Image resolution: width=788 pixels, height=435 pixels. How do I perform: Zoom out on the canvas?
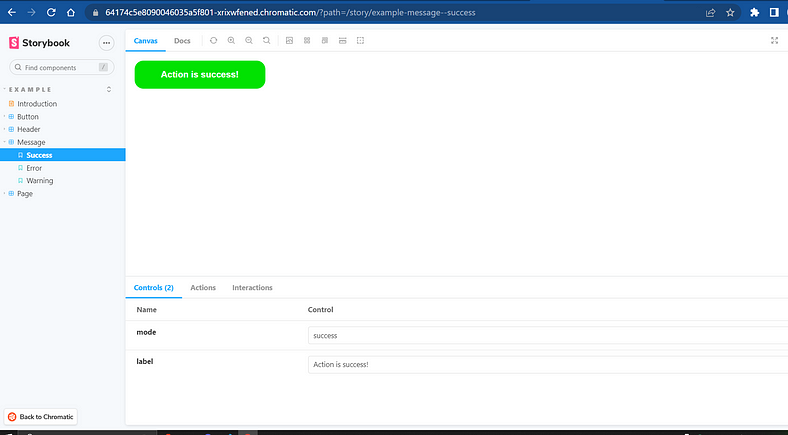[x=249, y=41]
